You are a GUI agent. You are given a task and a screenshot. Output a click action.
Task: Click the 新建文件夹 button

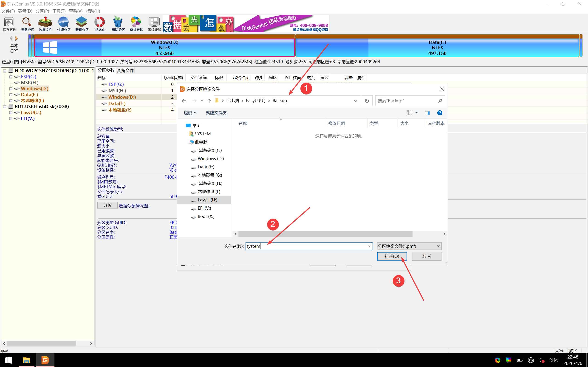coord(216,113)
